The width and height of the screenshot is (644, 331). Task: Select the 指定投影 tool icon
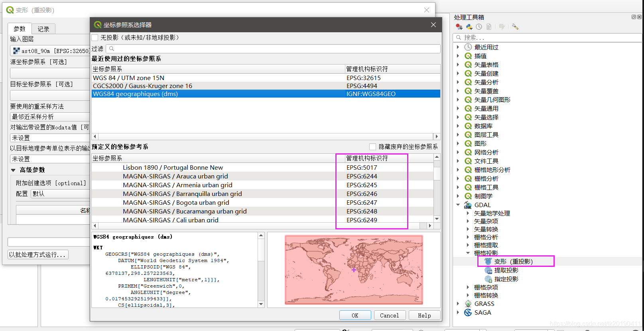click(488, 279)
